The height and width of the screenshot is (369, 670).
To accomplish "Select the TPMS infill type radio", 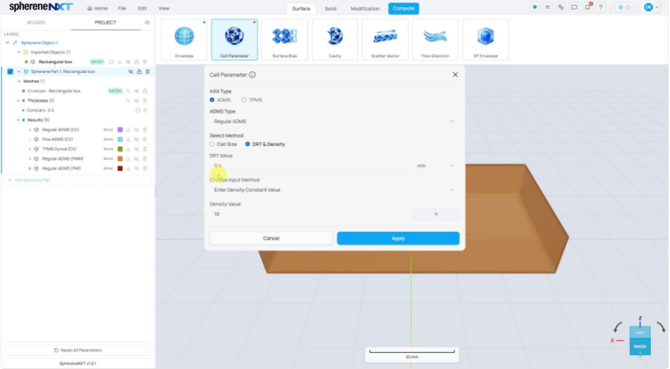I will pyautogui.click(x=244, y=100).
